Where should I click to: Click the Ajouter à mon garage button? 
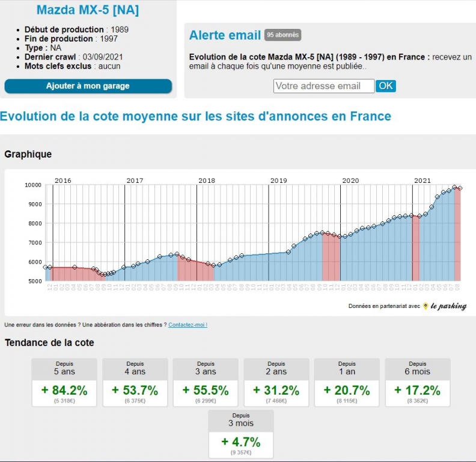88,86
